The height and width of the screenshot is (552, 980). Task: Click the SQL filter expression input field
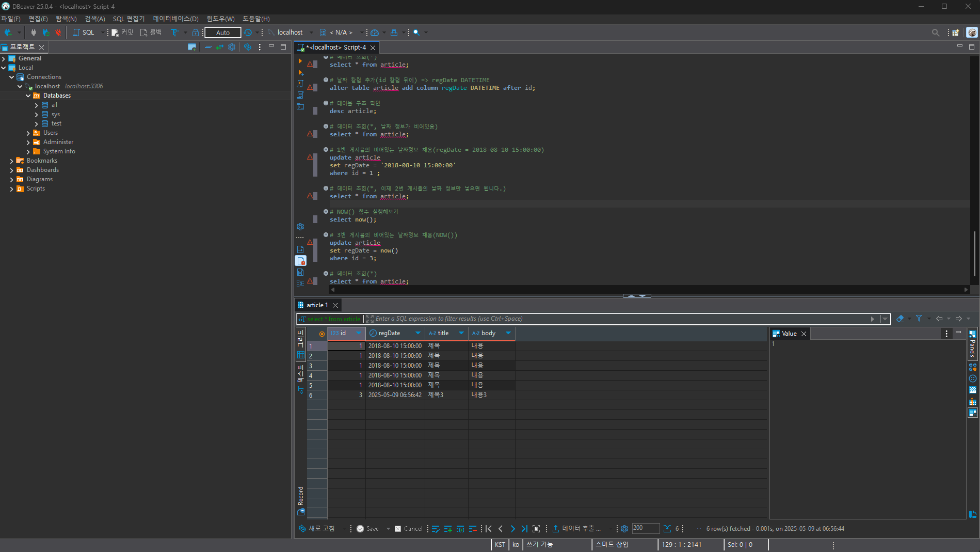point(619,319)
